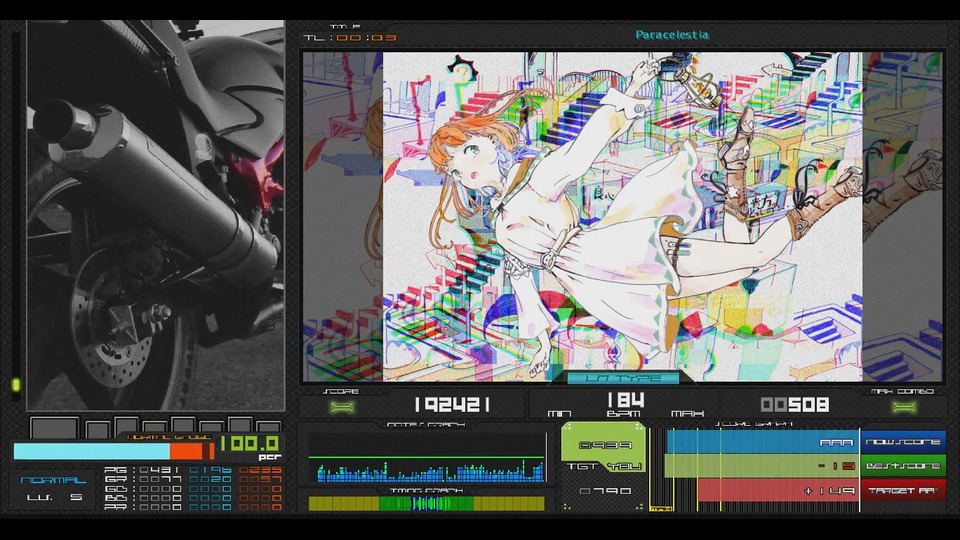Click the LN TYPE banner below the artwork
Screen dimensions: 960x540
623,378
